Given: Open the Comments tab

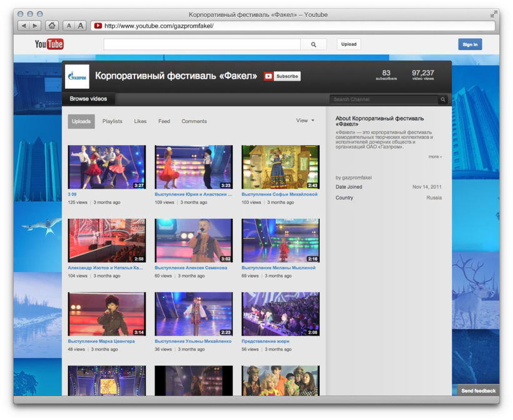Looking at the screenshot, I should (x=194, y=121).
